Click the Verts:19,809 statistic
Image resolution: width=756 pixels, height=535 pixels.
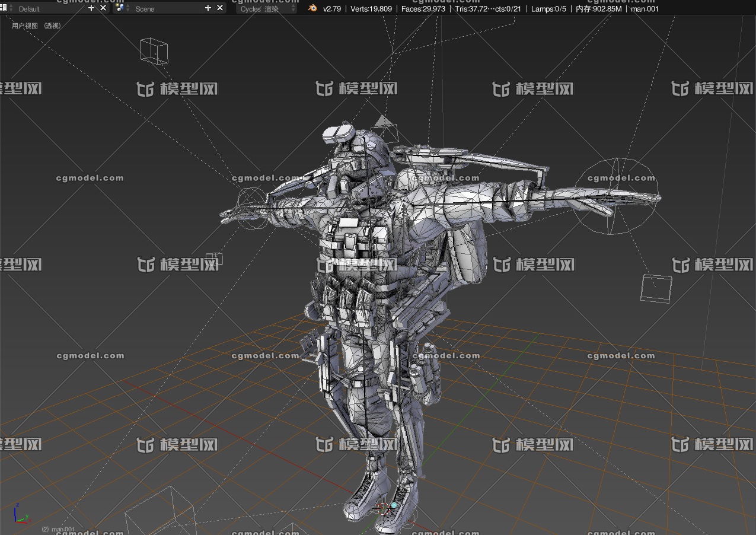(x=371, y=8)
